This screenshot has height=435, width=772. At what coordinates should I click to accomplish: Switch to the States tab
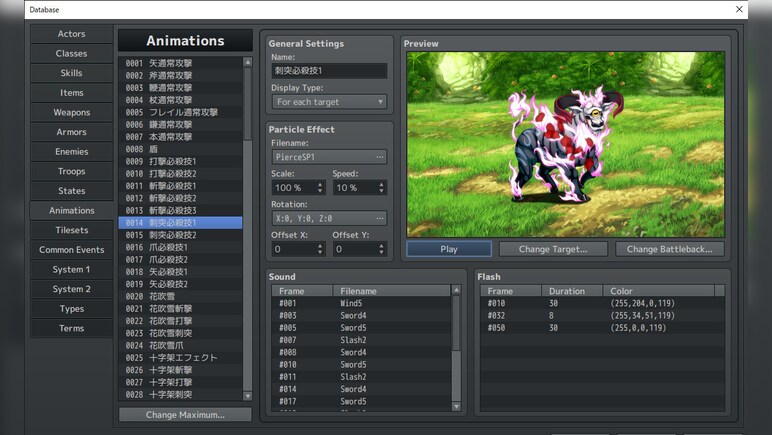(71, 191)
